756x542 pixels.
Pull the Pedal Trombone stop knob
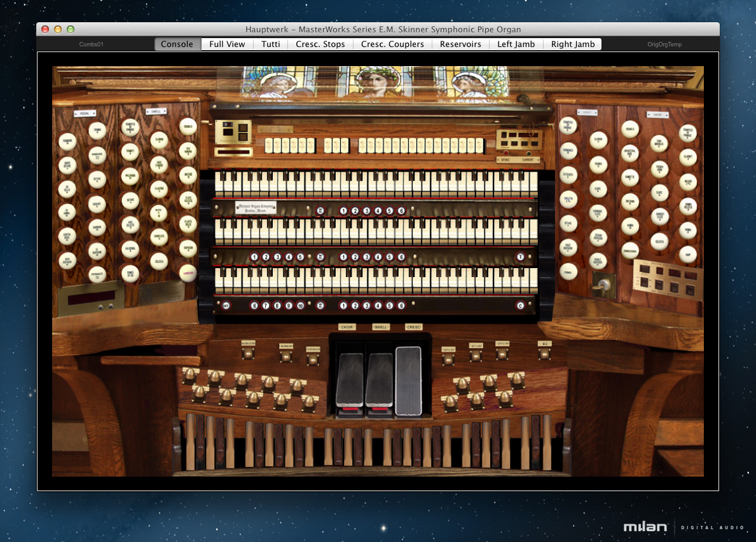tap(67, 142)
